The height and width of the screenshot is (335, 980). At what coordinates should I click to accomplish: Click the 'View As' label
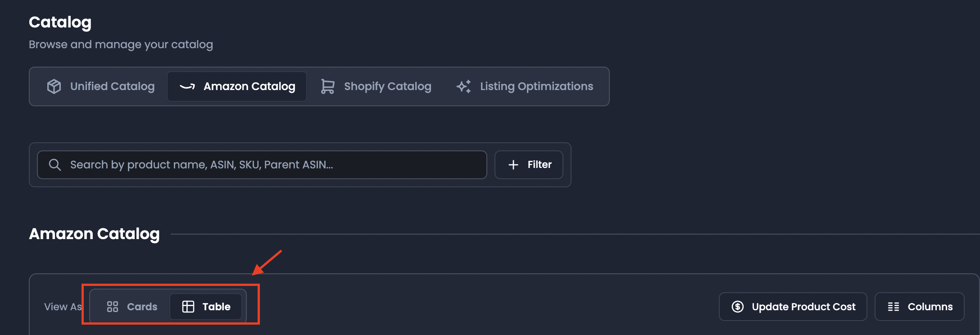(x=63, y=307)
